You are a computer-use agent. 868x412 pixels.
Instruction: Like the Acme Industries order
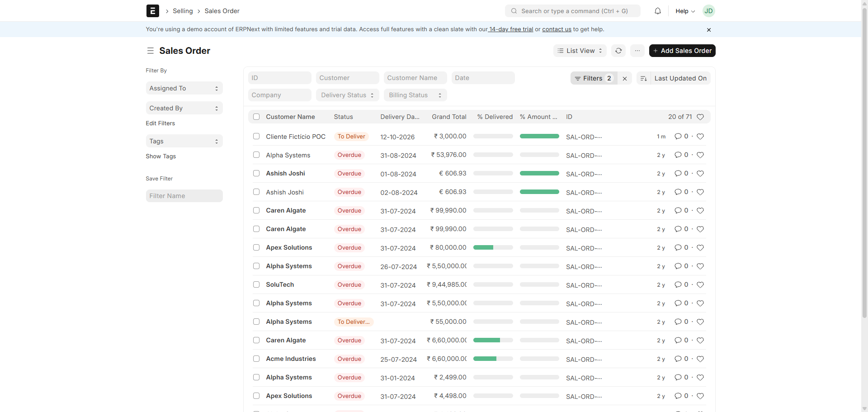tap(700, 359)
